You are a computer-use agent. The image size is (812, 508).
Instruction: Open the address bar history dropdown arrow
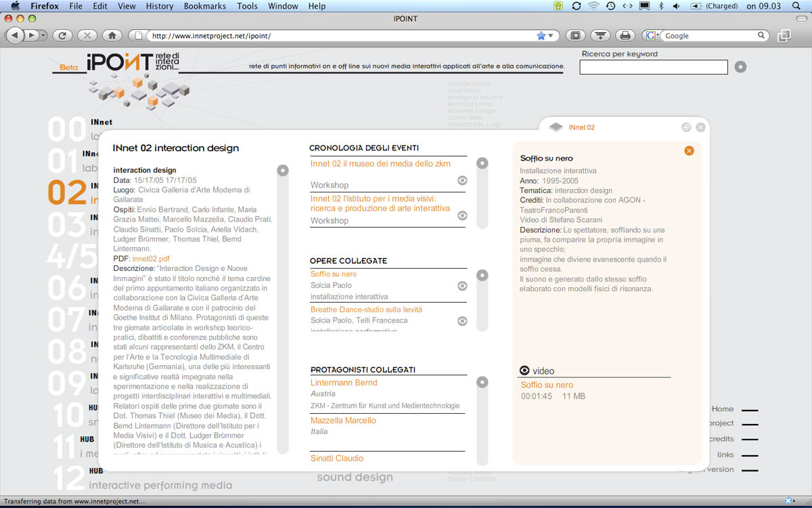click(x=551, y=36)
